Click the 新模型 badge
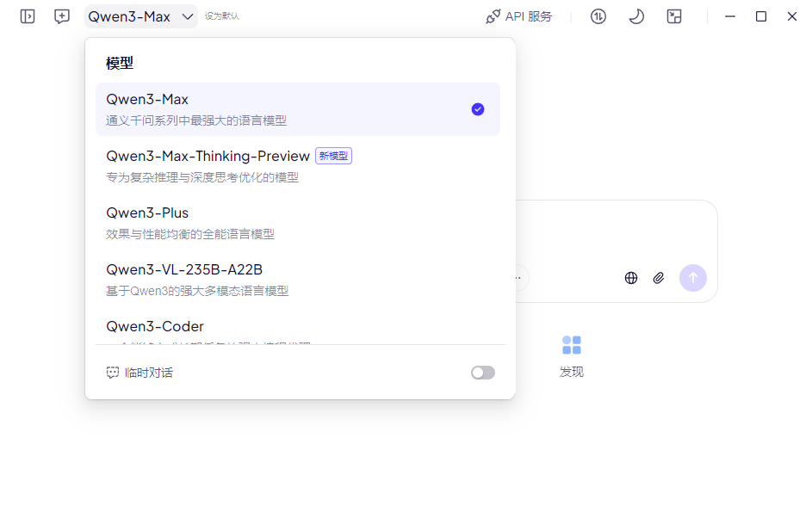Screen dimensions: 812x518 334,157
